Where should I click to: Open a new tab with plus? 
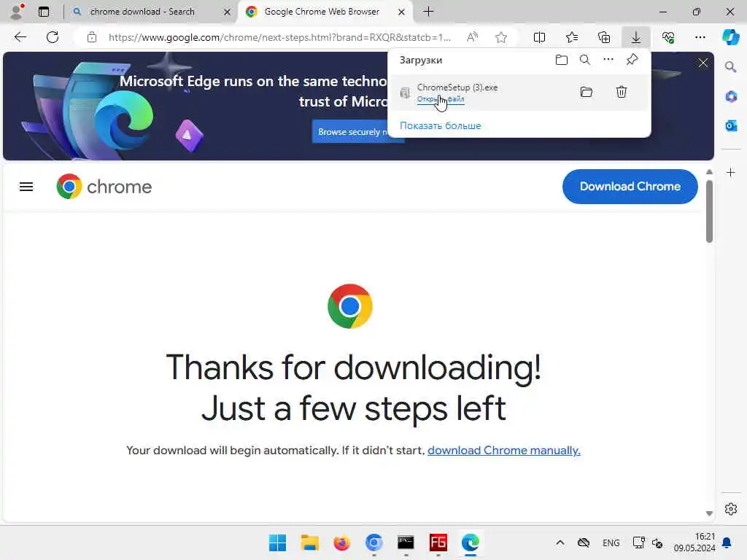click(428, 12)
